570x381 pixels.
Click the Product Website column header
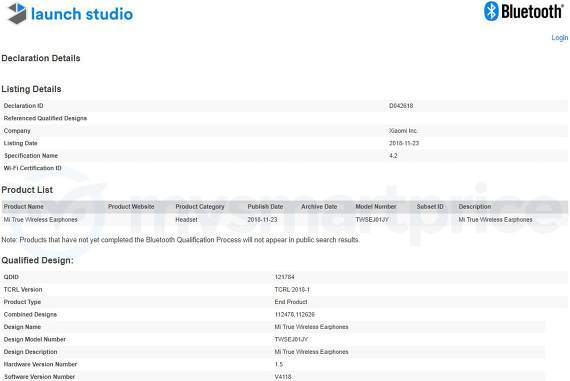[x=131, y=206]
